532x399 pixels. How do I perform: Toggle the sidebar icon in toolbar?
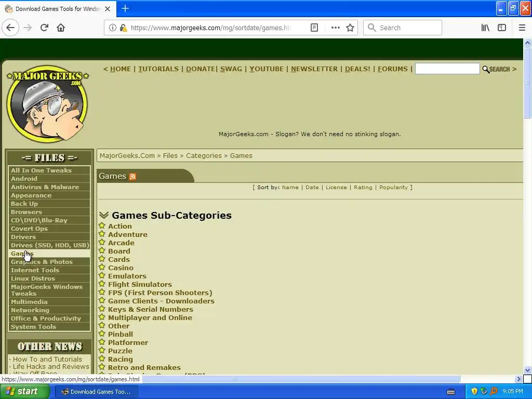[502, 28]
